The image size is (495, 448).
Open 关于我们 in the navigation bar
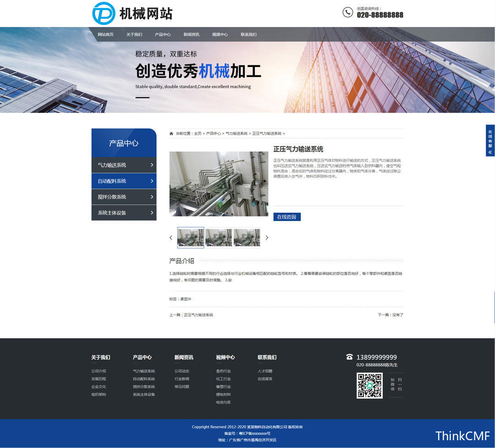[x=134, y=34]
